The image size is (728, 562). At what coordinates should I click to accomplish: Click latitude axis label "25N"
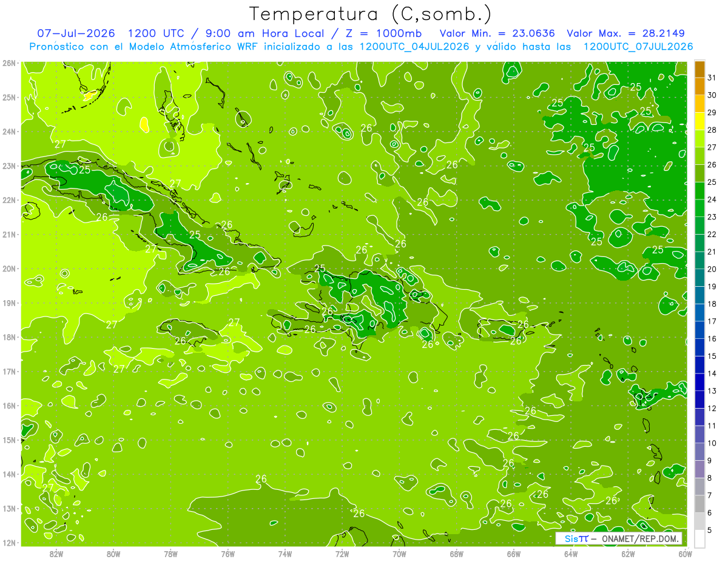[x=8, y=97]
